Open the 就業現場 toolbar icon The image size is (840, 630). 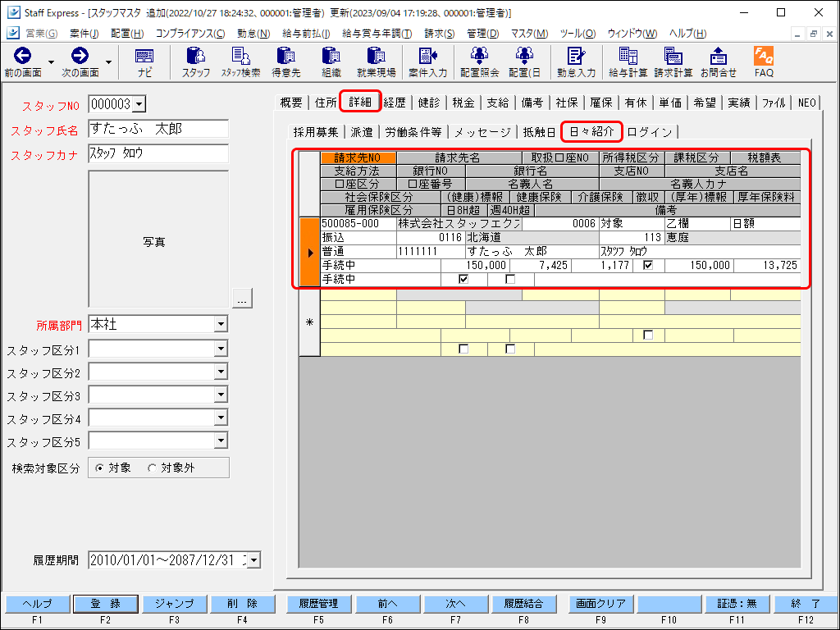(x=376, y=62)
